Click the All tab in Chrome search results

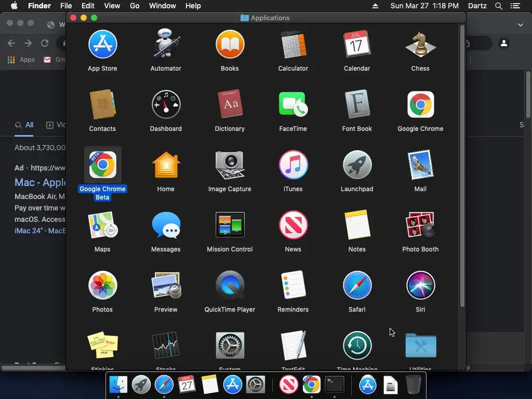[24, 125]
